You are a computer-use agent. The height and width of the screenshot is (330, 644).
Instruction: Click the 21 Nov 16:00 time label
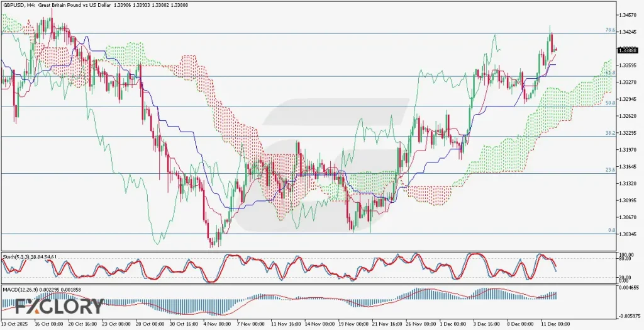(x=387, y=324)
